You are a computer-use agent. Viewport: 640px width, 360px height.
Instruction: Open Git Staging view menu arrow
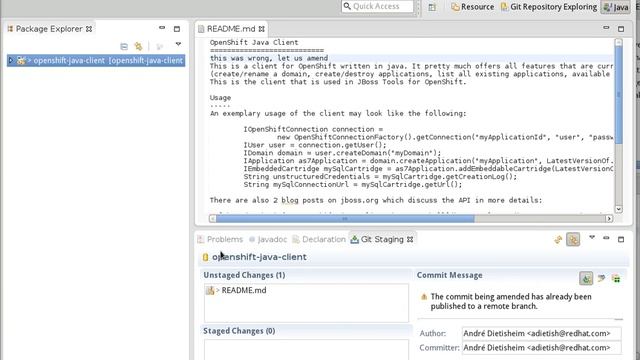592,238
